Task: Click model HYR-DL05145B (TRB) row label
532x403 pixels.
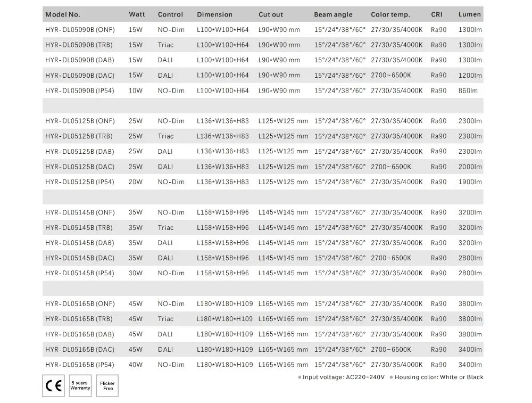Action: [79, 228]
